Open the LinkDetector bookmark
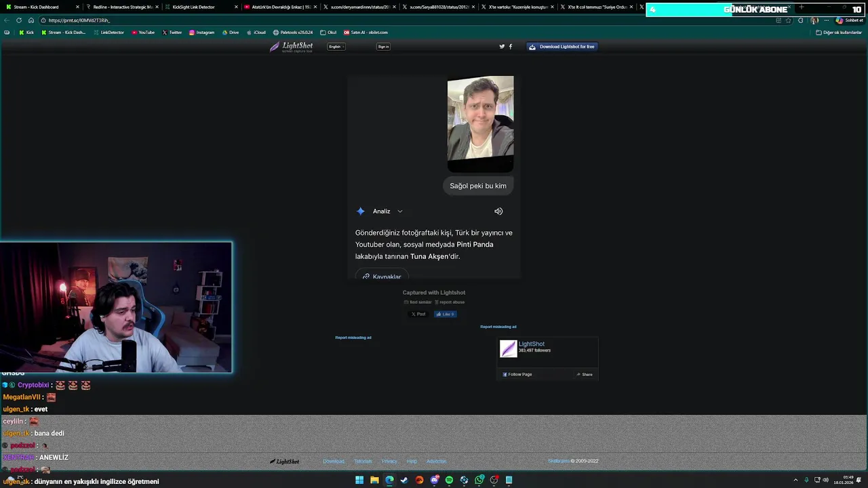Viewport: 868px width, 488px height. click(108, 33)
